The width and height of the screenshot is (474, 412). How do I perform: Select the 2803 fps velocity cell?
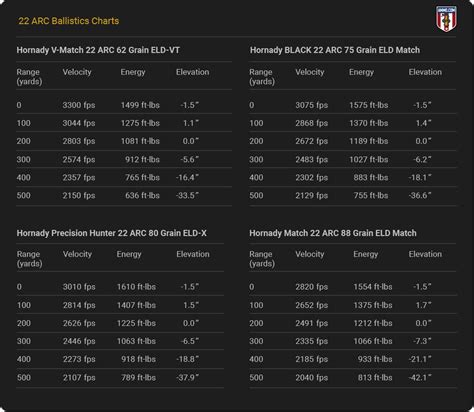[x=79, y=141]
